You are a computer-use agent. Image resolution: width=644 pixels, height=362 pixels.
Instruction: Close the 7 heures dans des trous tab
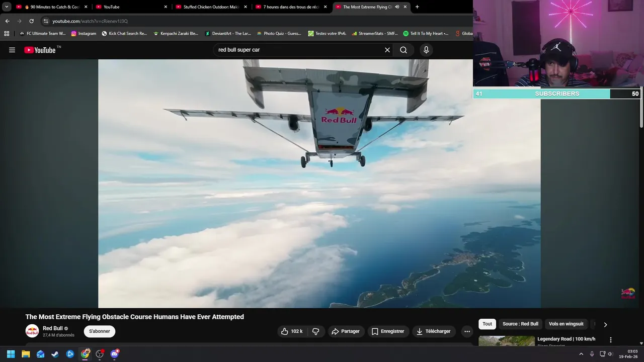pos(325,7)
